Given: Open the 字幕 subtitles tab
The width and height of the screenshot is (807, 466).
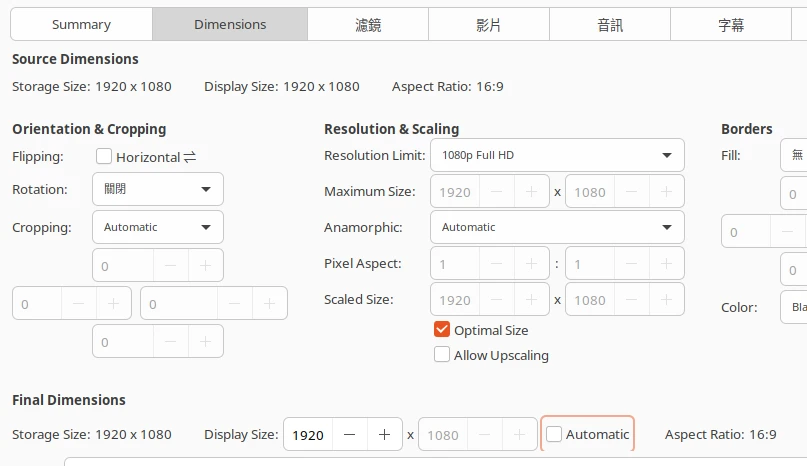Looking at the screenshot, I should [731, 24].
